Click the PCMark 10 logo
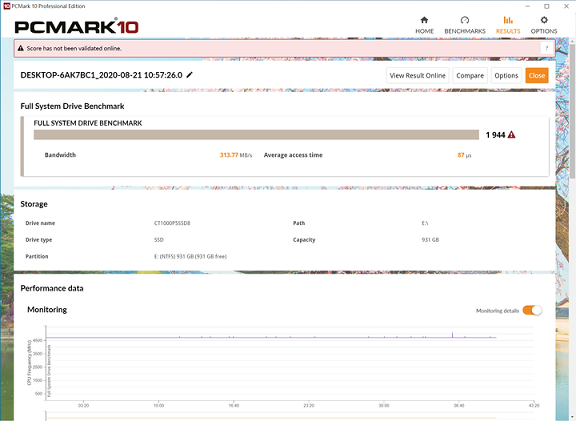Image resolution: width=576 pixels, height=421 pixels. coord(76,26)
